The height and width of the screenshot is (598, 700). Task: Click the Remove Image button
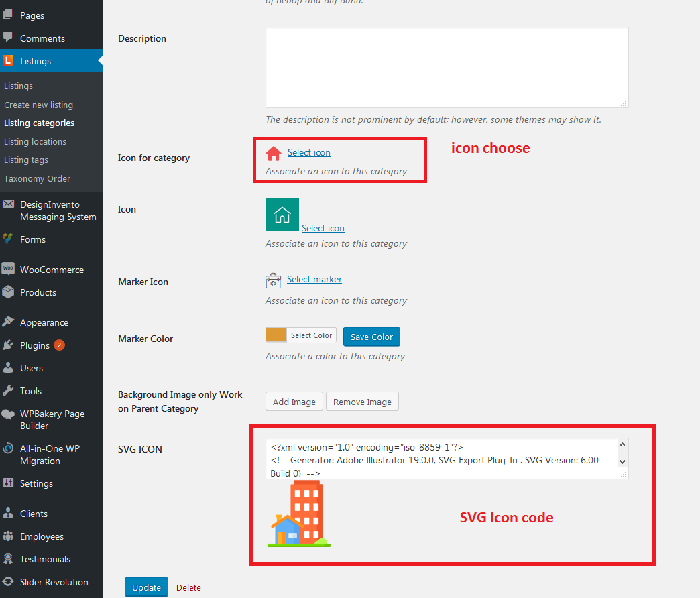(x=362, y=402)
